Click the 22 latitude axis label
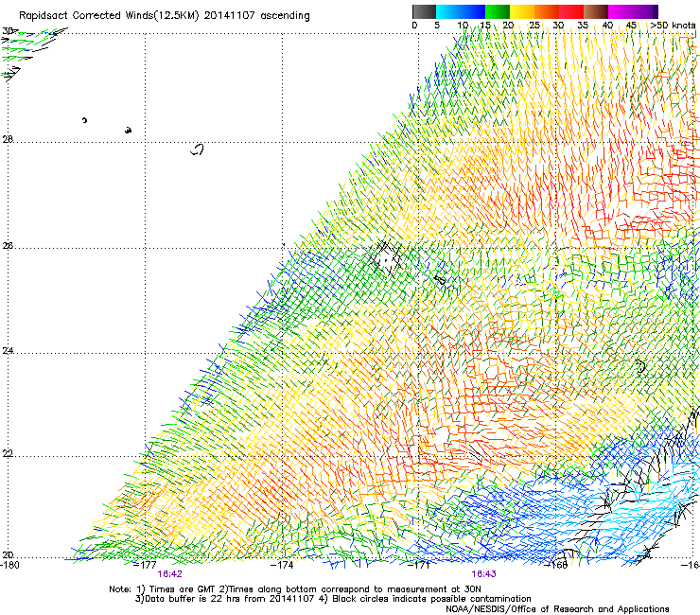Viewport: 700px width, 615px height. click(8, 454)
